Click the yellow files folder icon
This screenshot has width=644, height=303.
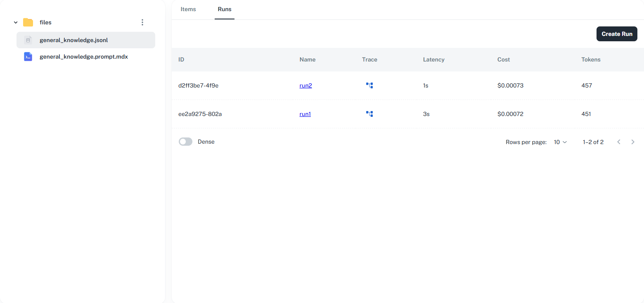(28, 22)
